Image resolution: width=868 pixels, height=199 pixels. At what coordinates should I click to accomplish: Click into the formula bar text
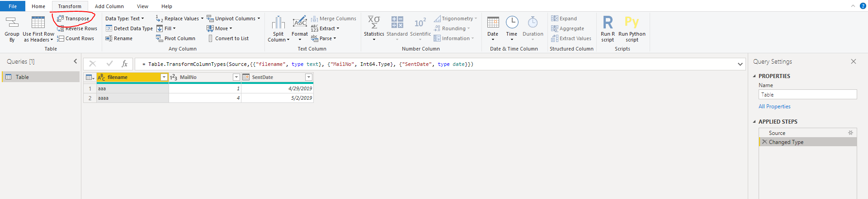307,64
